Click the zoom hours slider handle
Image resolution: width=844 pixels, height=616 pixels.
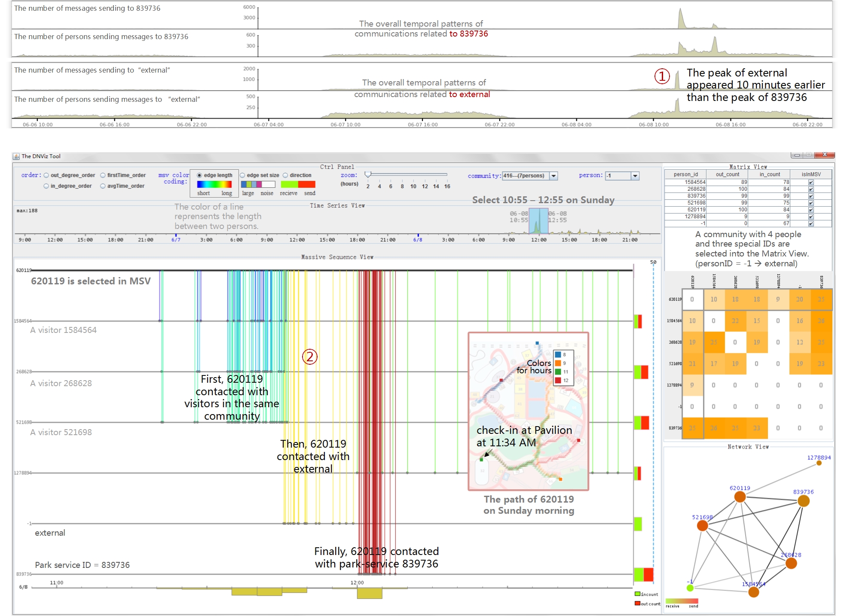click(x=368, y=174)
